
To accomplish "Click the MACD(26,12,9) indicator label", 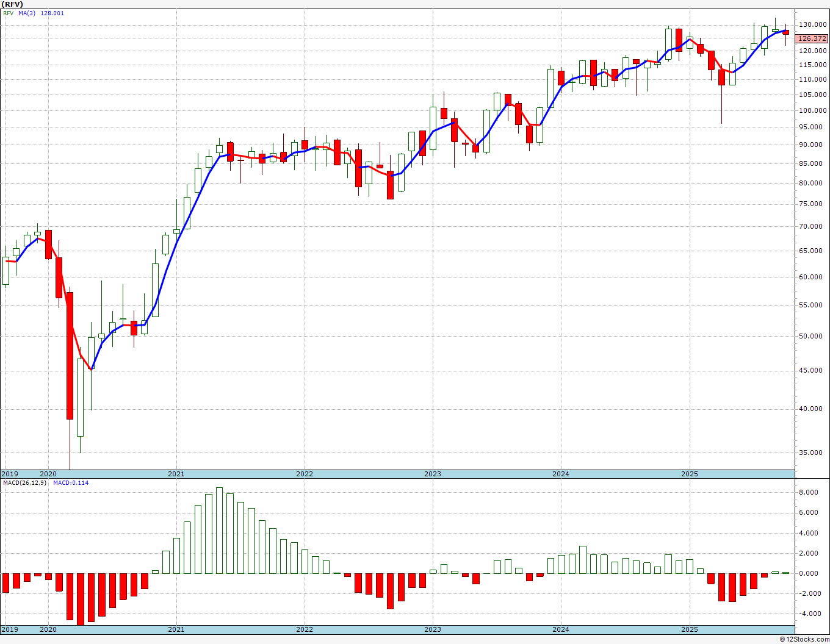I will point(24,483).
